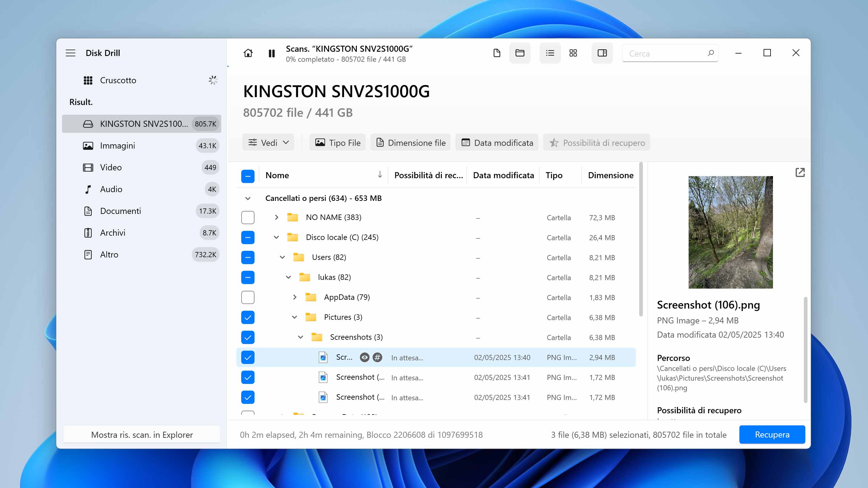Uncheck the Screenshots (3) checkbox

click(x=248, y=337)
